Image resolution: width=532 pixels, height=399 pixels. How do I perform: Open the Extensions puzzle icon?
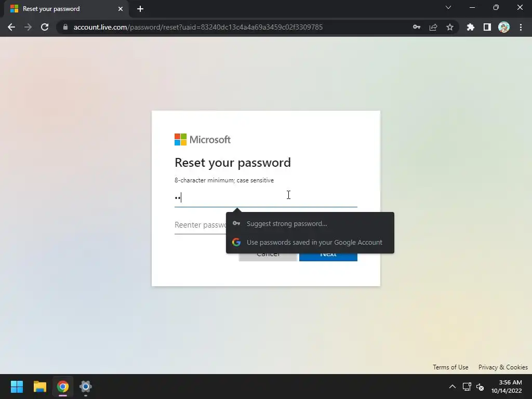pyautogui.click(x=471, y=27)
